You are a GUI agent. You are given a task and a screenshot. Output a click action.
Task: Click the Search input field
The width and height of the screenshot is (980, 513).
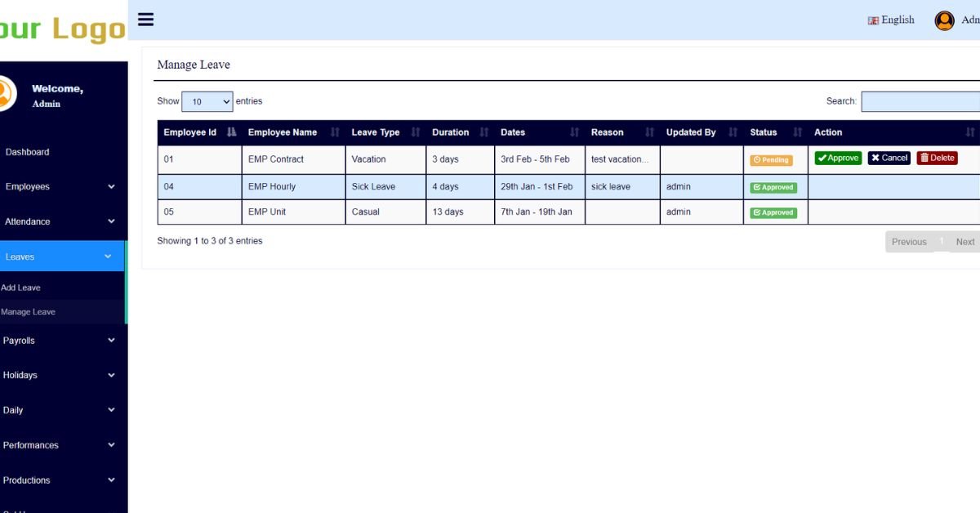920,101
